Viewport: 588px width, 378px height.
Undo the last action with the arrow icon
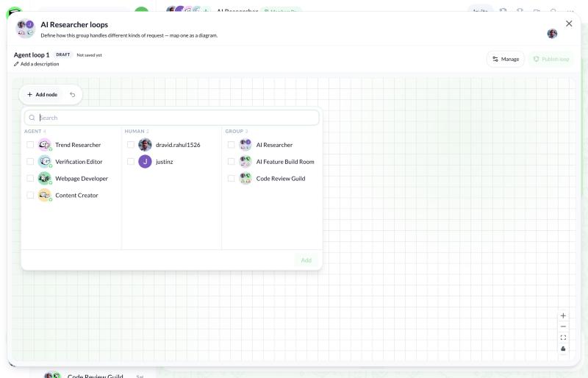(x=72, y=95)
